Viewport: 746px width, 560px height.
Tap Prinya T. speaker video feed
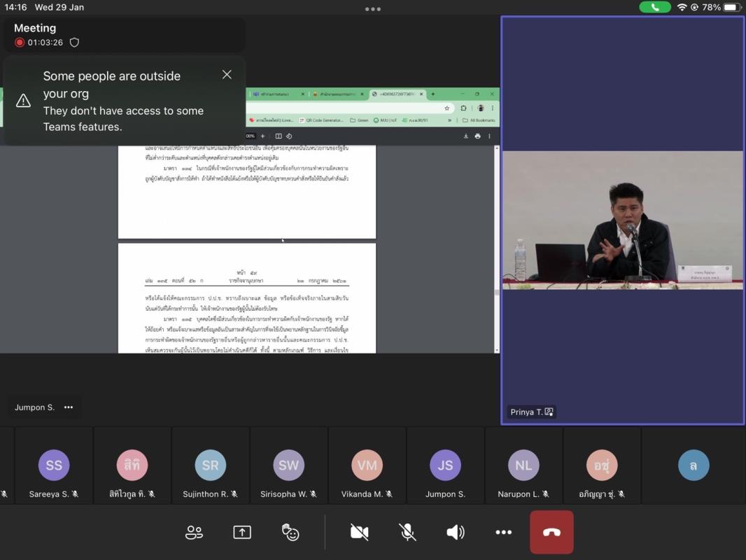[x=622, y=220]
